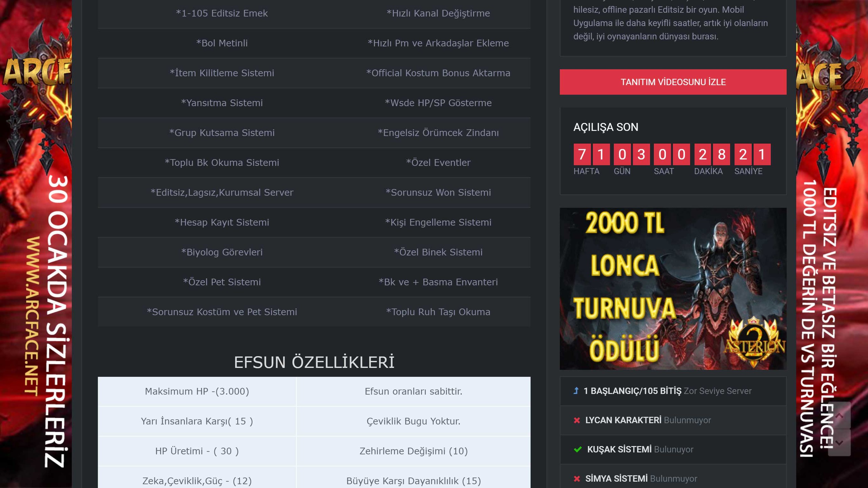Click the SAAT countdown digits 00
The width and height of the screenshot is (868, 488).
coord(672,154)
